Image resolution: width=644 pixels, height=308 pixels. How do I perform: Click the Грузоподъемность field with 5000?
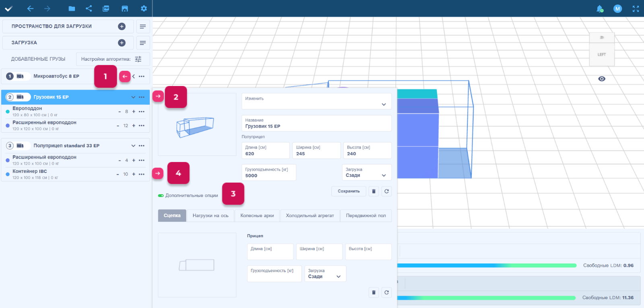pos(268,173)
